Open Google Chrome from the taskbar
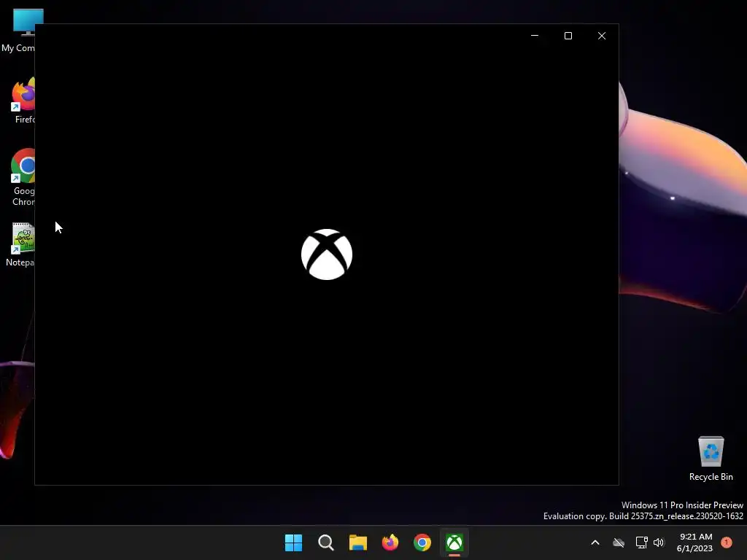Viewport: 747px width, 560px height. [x=422, y=542]
